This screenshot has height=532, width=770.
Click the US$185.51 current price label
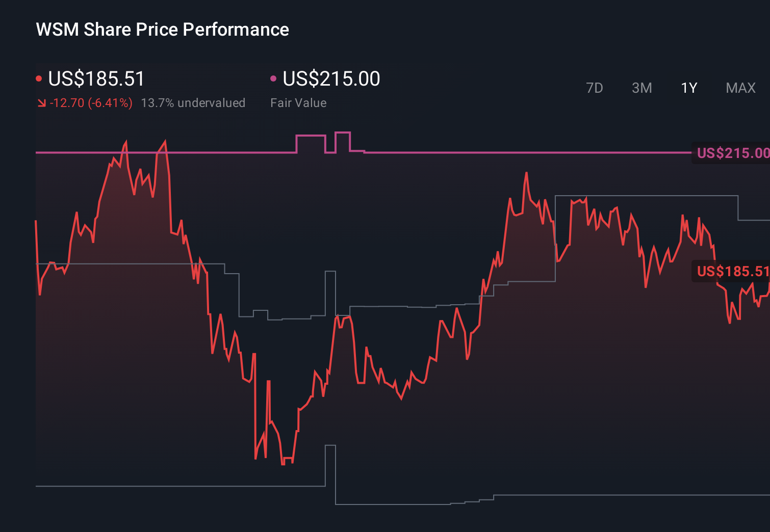tap(95, 78)
